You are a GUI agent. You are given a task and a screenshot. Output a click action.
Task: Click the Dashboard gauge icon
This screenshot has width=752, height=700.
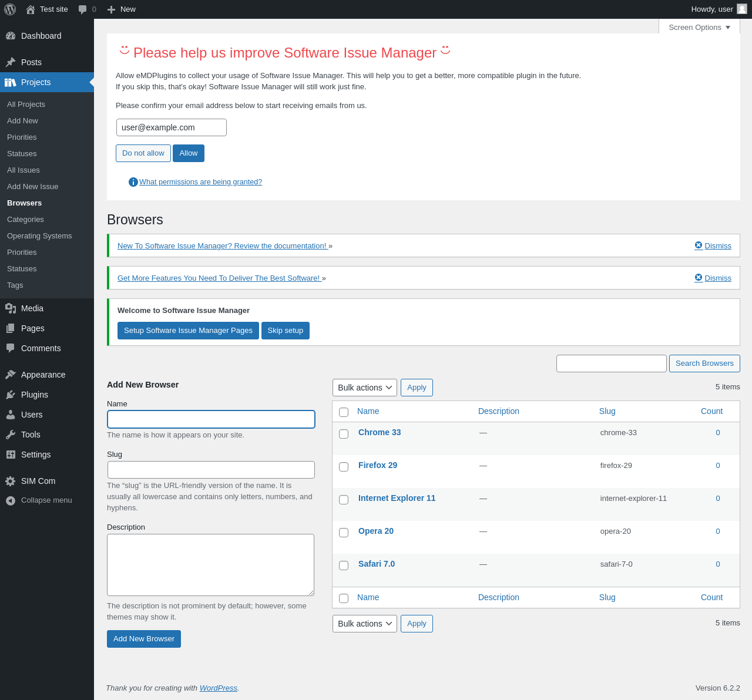coord(11,36)
